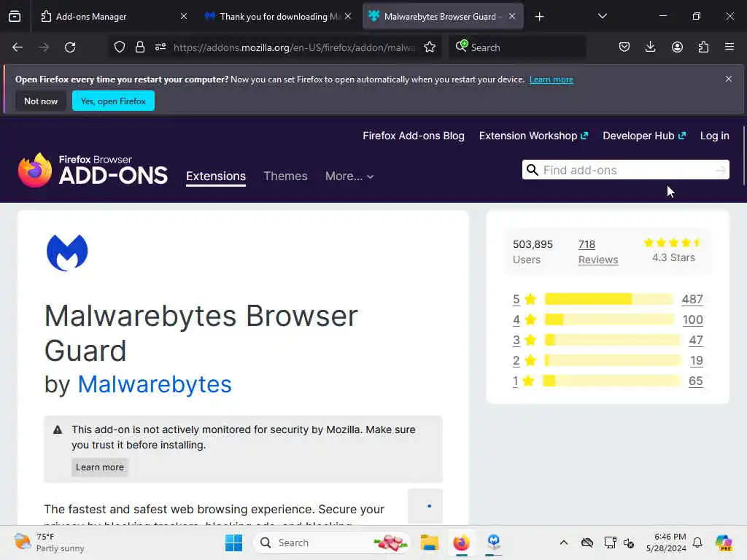The width and height of the screenshot is (747, 560).
Task: Open Extension Workshop link
Action: [x=533, y=136]
